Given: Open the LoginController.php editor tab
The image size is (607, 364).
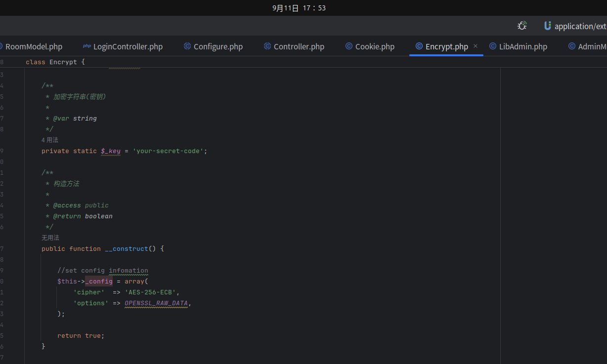Looking at the screenshot, I should [x=128, y=46].
